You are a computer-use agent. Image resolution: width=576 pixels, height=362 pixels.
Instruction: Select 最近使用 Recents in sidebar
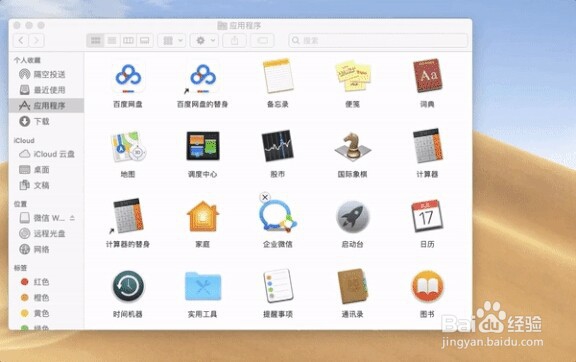coord(46,90)
